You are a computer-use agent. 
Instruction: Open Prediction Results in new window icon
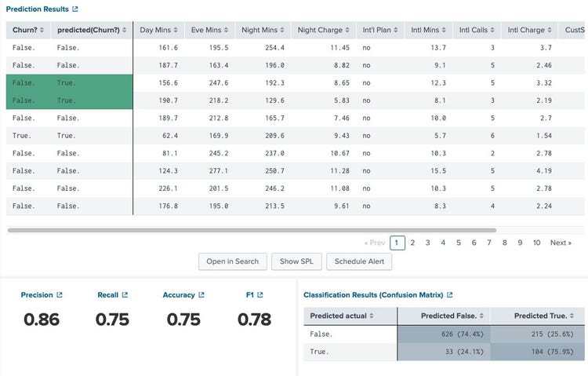point(75,9)
